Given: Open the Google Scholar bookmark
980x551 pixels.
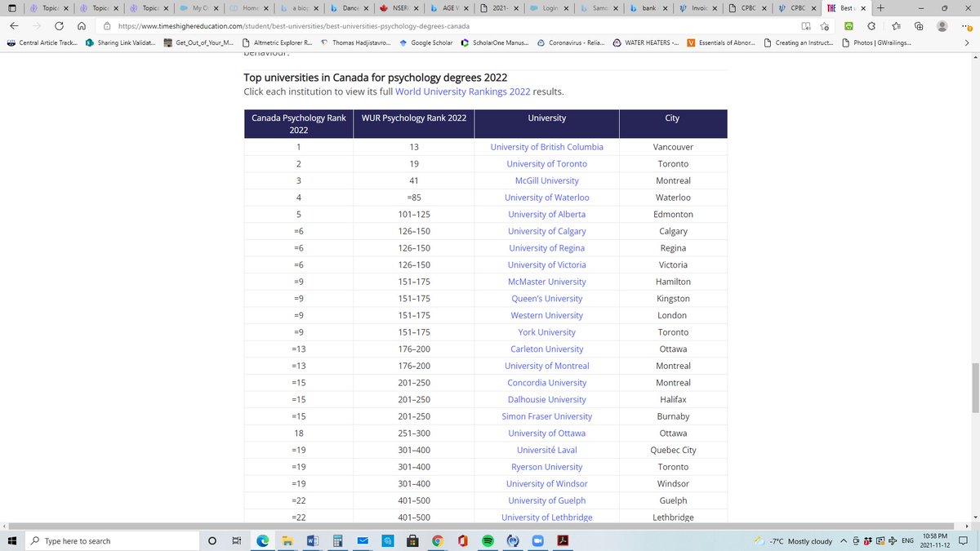Looking at the screenshot, I should [x=426, y=42].
